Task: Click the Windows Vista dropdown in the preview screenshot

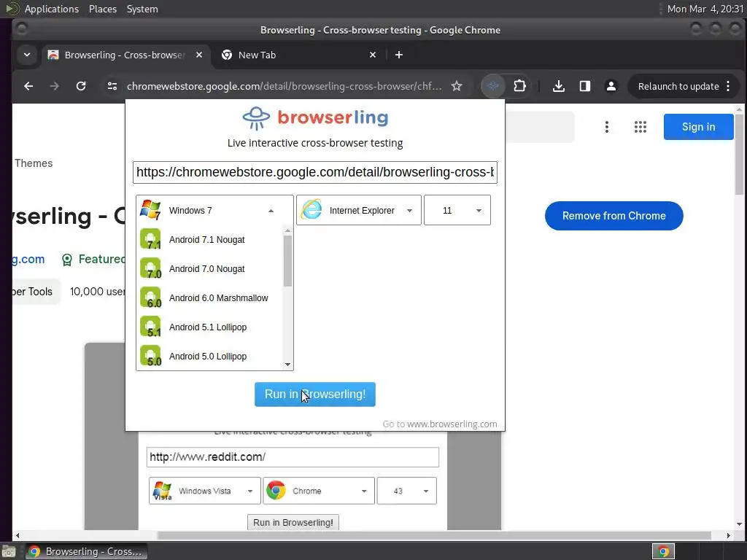Action: click(205, 491)
